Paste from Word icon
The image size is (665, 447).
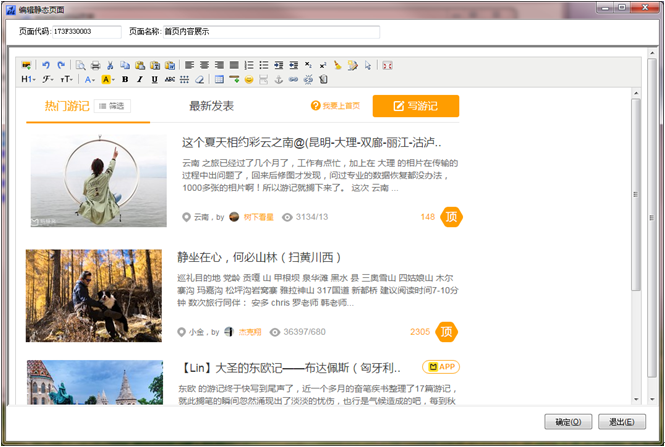[170, 65]
